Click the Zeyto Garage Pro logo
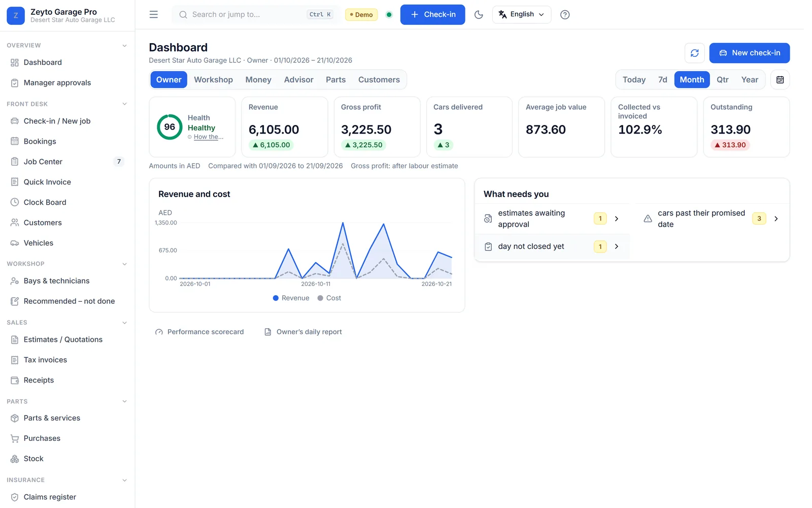 16,16
